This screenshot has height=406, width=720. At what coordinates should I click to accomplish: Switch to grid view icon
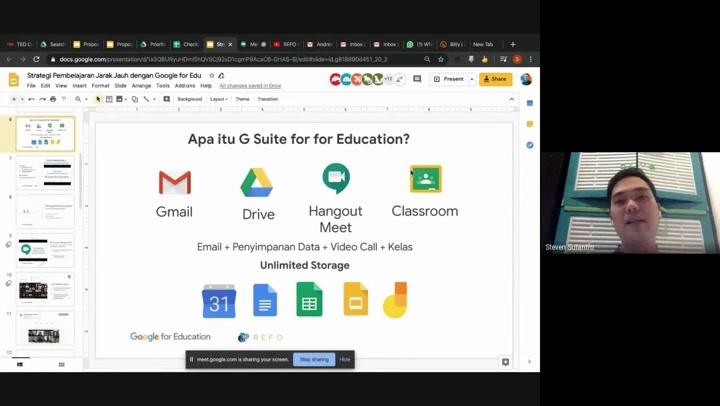(x=62, y=364)
